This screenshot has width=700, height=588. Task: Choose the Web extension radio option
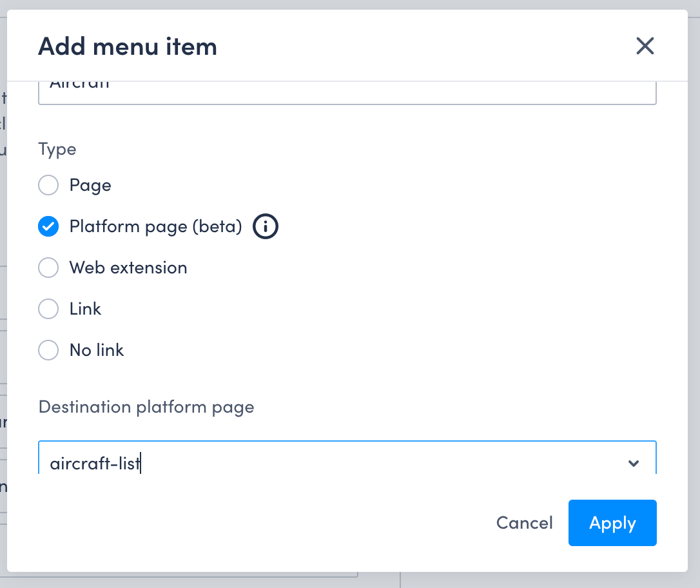[x=48, y=268]
